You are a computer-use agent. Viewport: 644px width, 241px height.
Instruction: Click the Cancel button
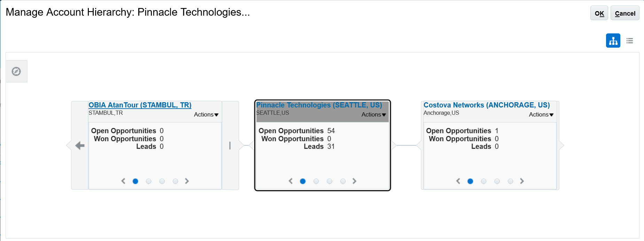click(625, 13)
